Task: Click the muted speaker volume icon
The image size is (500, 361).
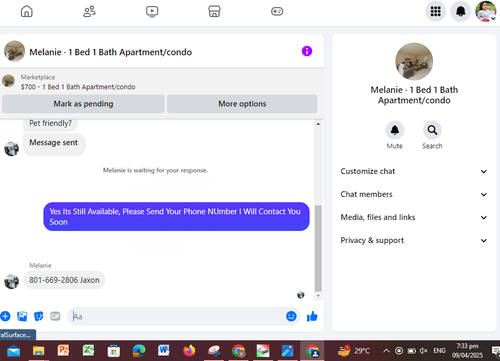Action: click(423, 351)
